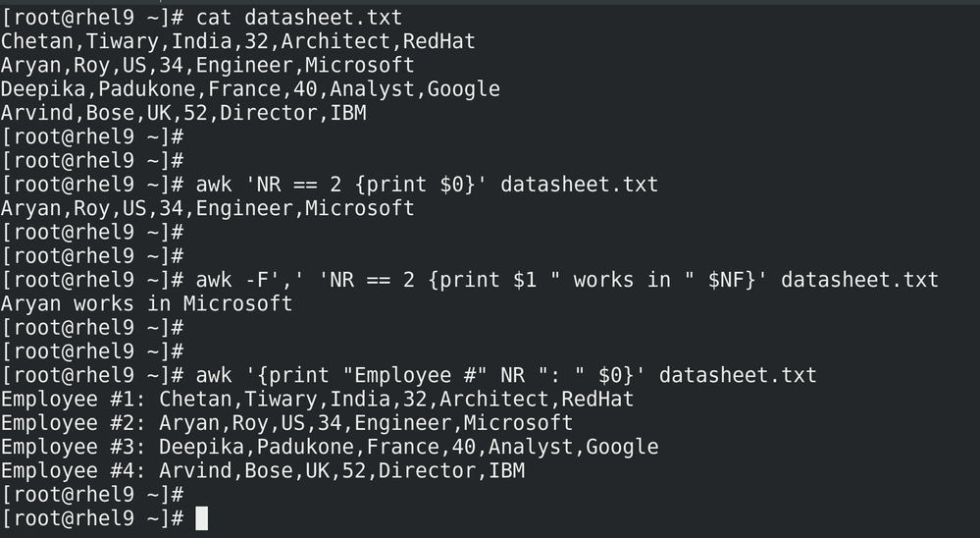Screen dimensions: 980x538
Task: Click the '" works in "' string in the awk command
Action: pos(622,280)
